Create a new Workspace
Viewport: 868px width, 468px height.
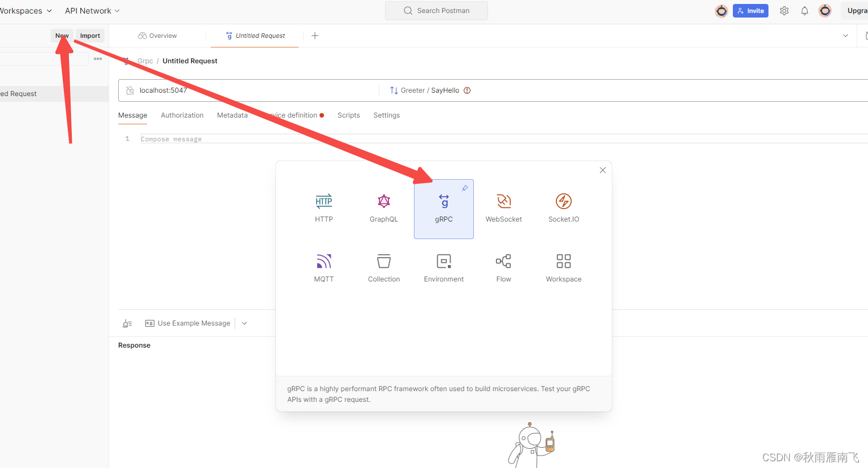pos(564,269)
